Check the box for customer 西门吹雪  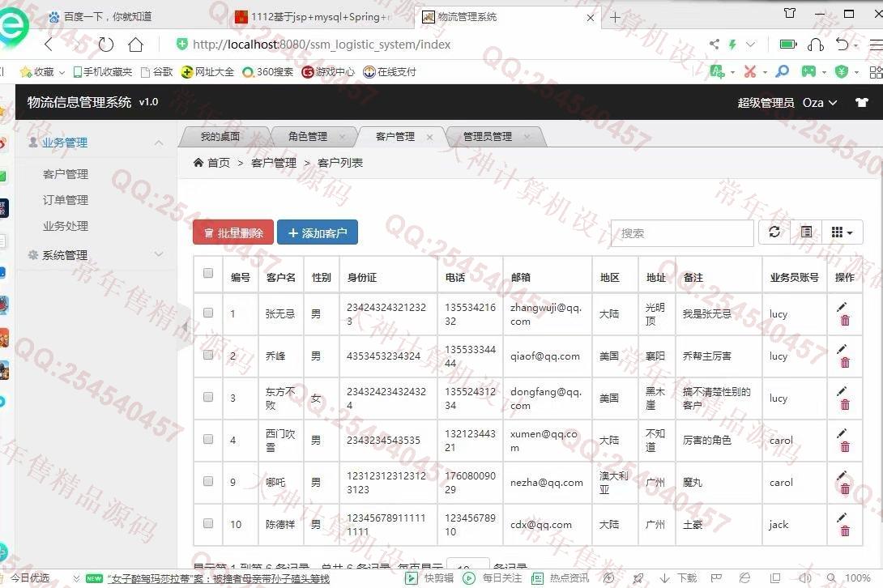tap(208, 439)
